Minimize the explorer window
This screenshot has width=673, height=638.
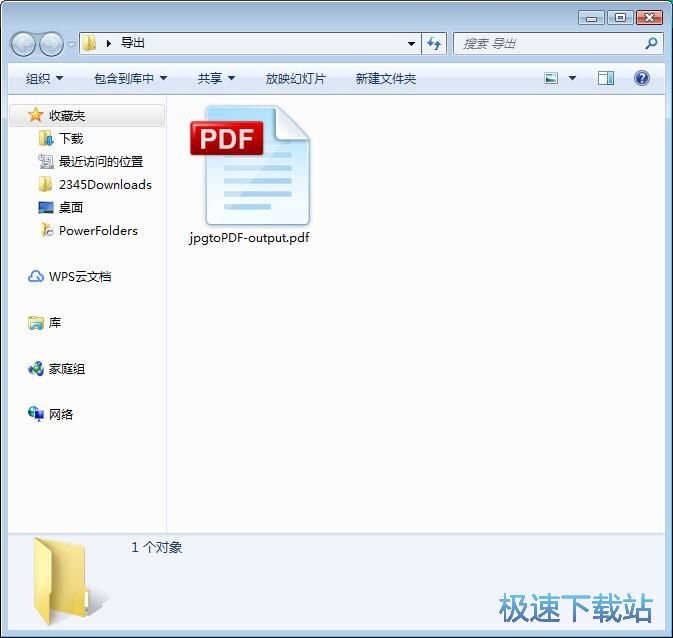[x=591, y=18]
